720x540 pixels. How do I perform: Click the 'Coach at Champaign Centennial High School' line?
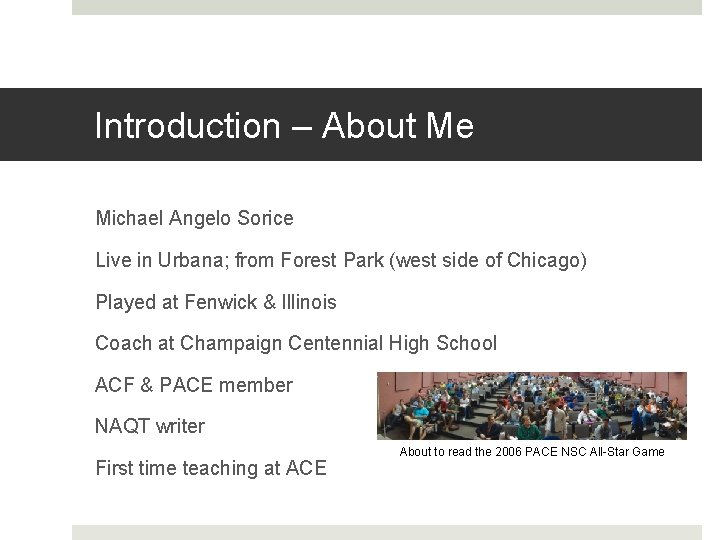coord(295,343)
